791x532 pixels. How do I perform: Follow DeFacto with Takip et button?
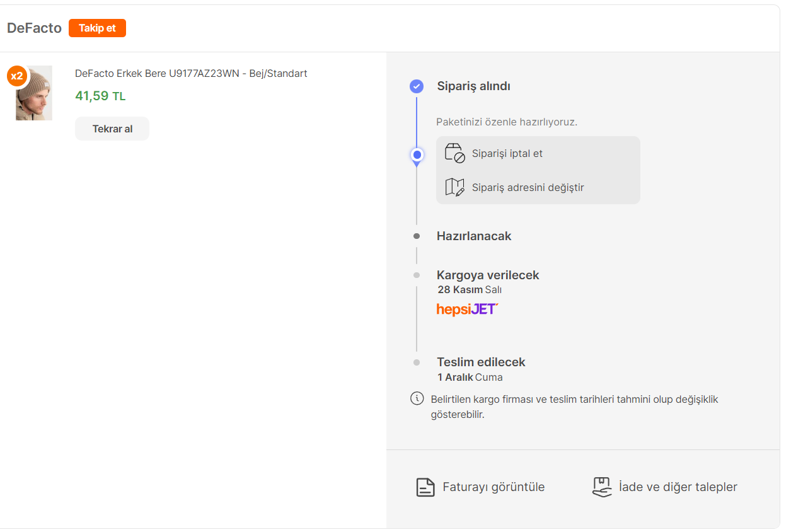[x=97, y=28]
